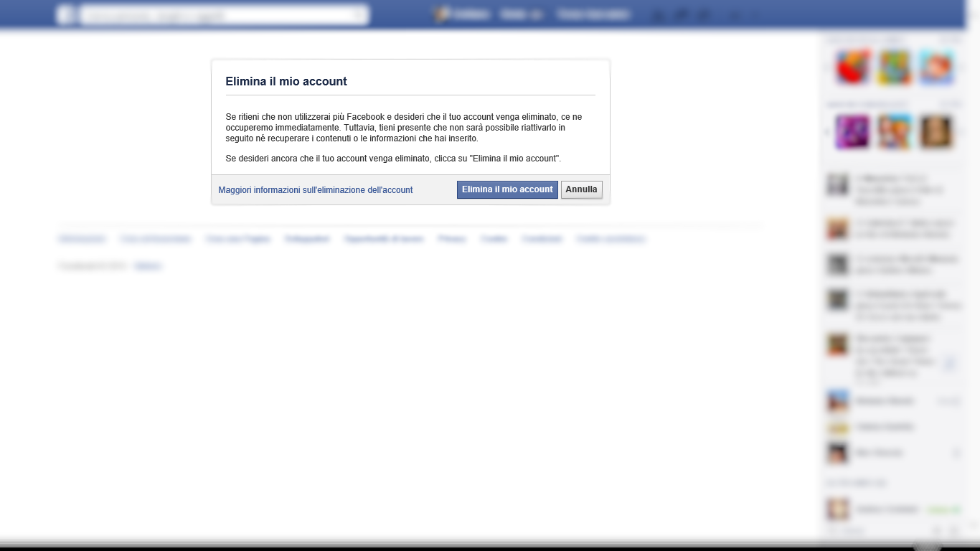Expand the account dropdown arrow in header

(753, 14)
